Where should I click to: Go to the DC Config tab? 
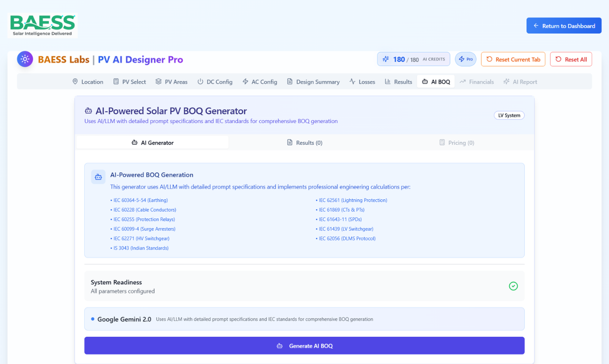(215, 82)
